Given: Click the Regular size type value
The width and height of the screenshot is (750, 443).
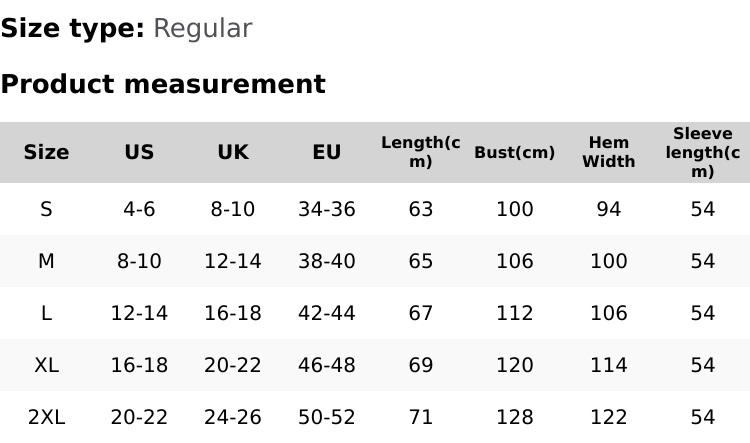Looking at the screenshot, I should pos(202,28).
